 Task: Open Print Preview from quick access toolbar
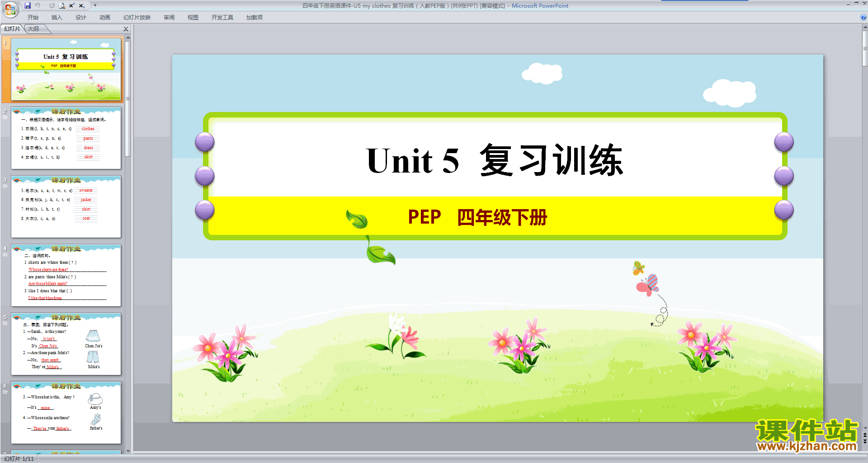[62, 5]
